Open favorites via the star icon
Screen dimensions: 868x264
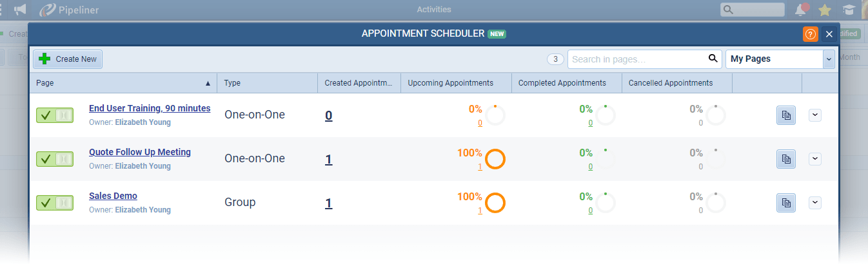point(824,10)
